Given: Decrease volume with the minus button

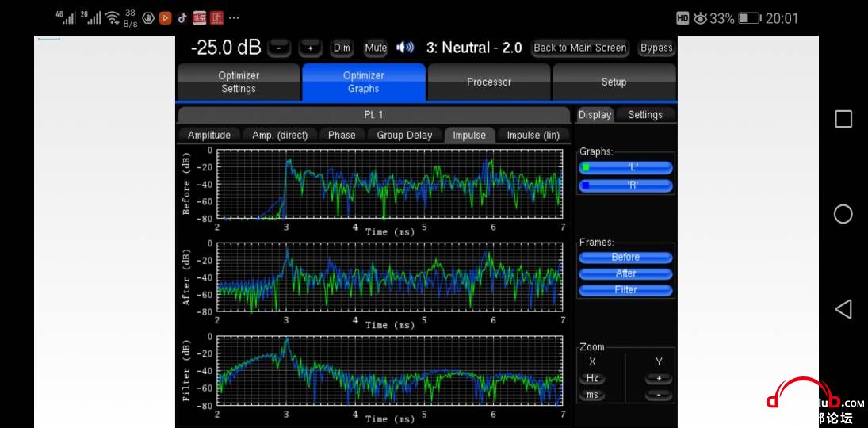Looking at the screenshot, I should coord(279,48).
